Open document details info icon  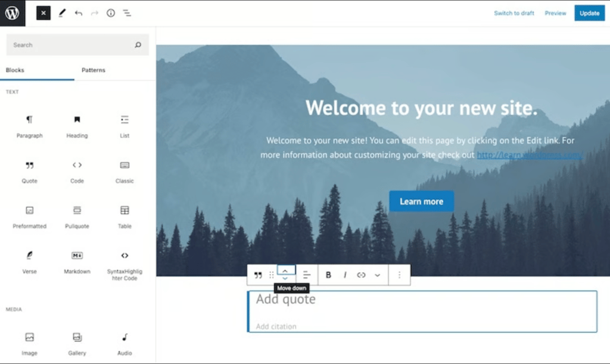(111, 13)
